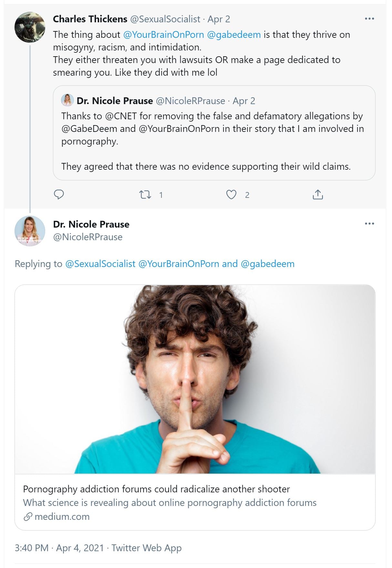The height and width of the screenshot is (568, 392).
Task: Click the small avatar in the quoted tweet
Action: [67, 100]
